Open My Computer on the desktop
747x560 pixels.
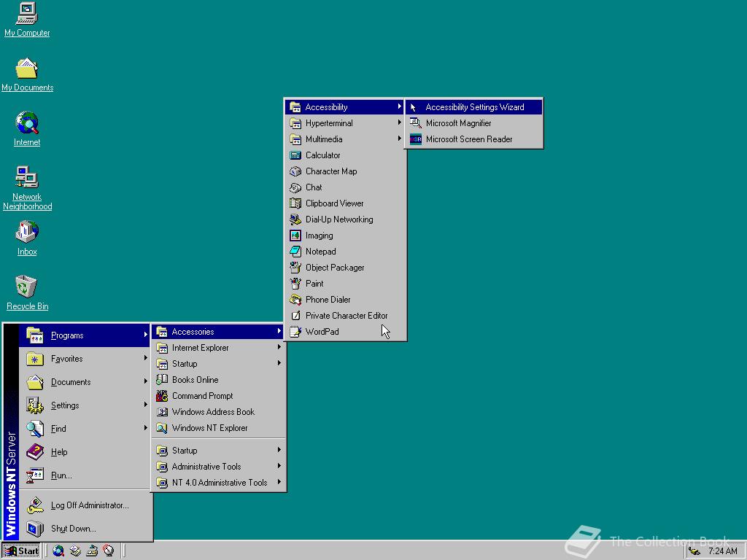pos(27,19)
